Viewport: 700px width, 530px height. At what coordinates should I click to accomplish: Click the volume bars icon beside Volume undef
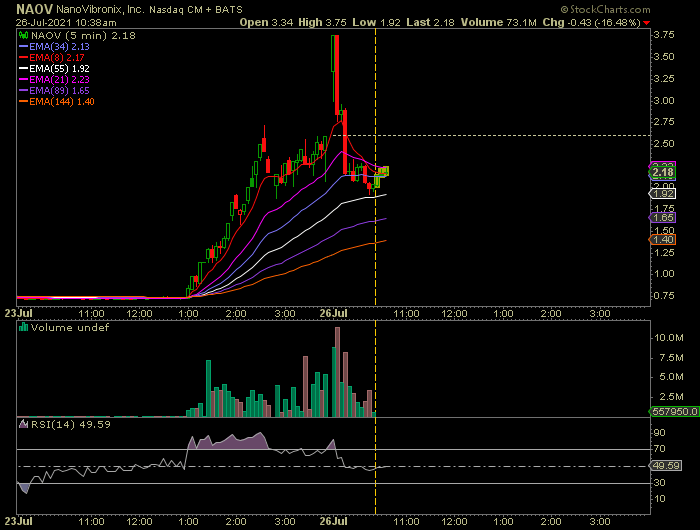(x=24, y=328)
